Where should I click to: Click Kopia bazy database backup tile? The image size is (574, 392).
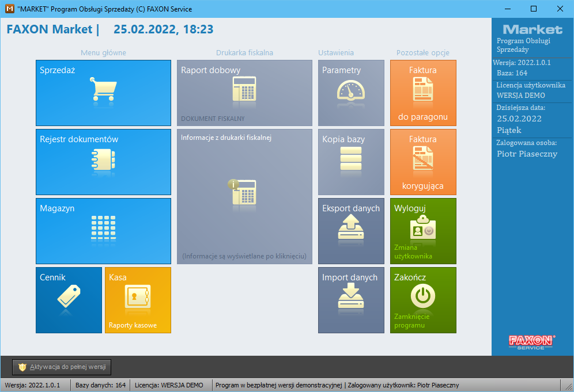pyautogui.click(x=351, y=162)
